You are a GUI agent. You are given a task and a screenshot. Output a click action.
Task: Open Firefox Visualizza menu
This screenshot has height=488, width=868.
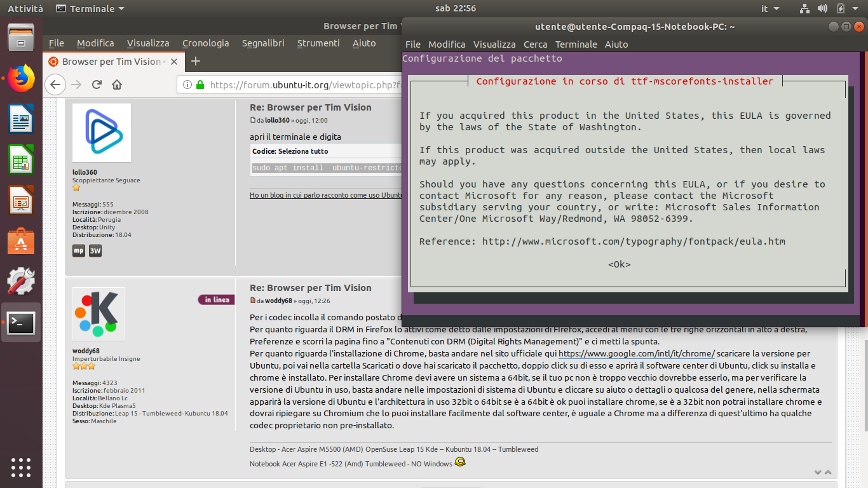click(x=148, y=43)
